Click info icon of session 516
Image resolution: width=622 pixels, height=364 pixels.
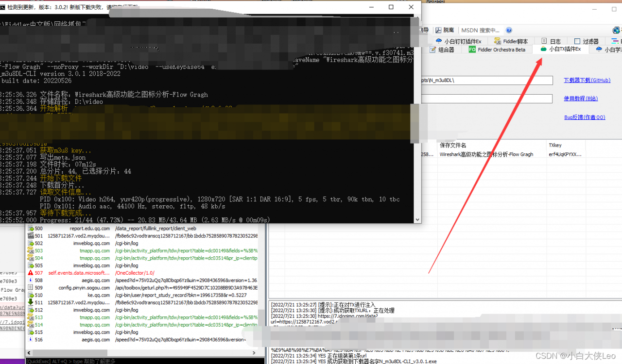pyautogui.click(x=30, y=340)
